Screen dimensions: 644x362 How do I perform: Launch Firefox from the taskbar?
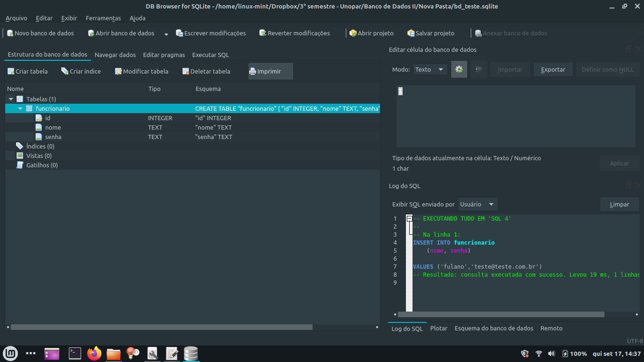94,354
